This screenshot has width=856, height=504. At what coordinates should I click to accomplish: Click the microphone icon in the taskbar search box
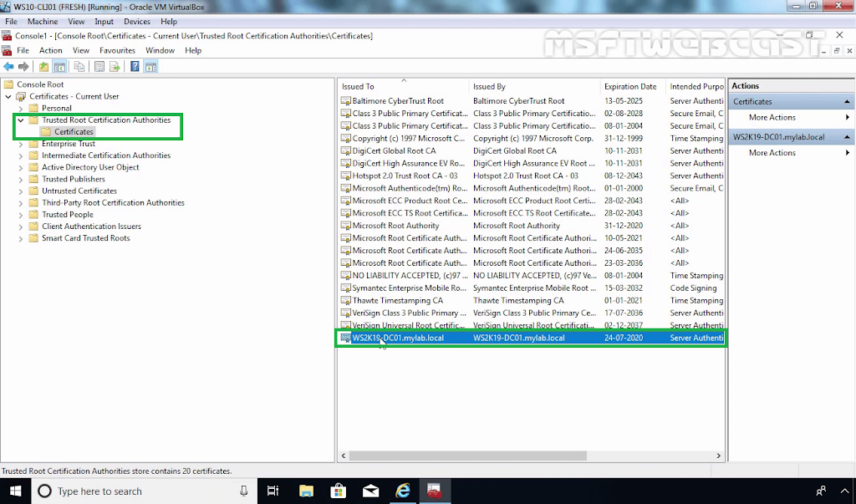click(x=243, y=491)
